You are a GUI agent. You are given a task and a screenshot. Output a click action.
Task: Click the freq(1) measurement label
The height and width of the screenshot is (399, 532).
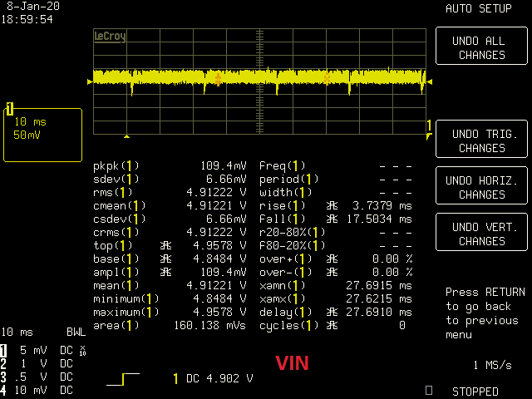(x=283, y=165)
